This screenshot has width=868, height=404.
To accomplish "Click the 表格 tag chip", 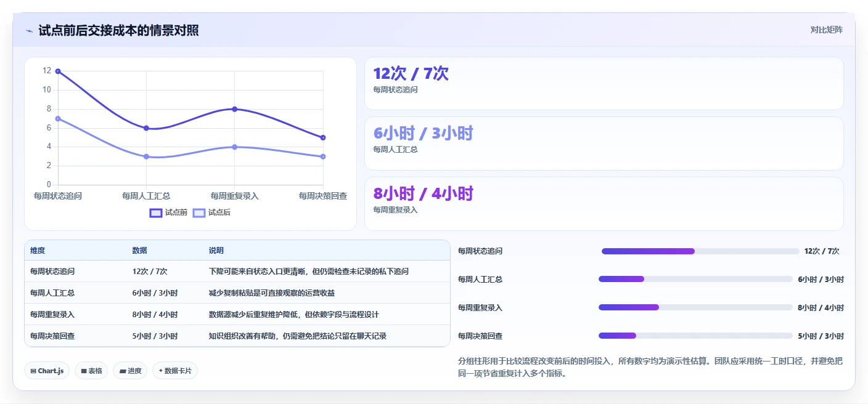I will [92, 371].
